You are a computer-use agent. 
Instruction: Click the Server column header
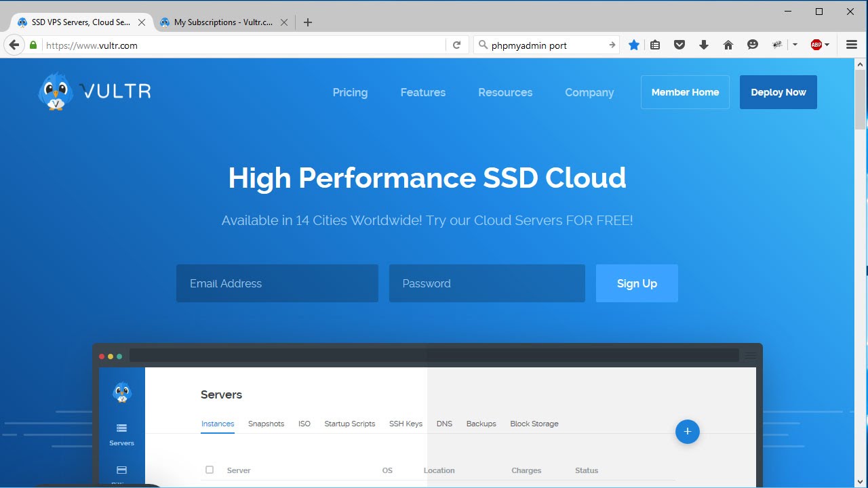[x=239, y=470]
